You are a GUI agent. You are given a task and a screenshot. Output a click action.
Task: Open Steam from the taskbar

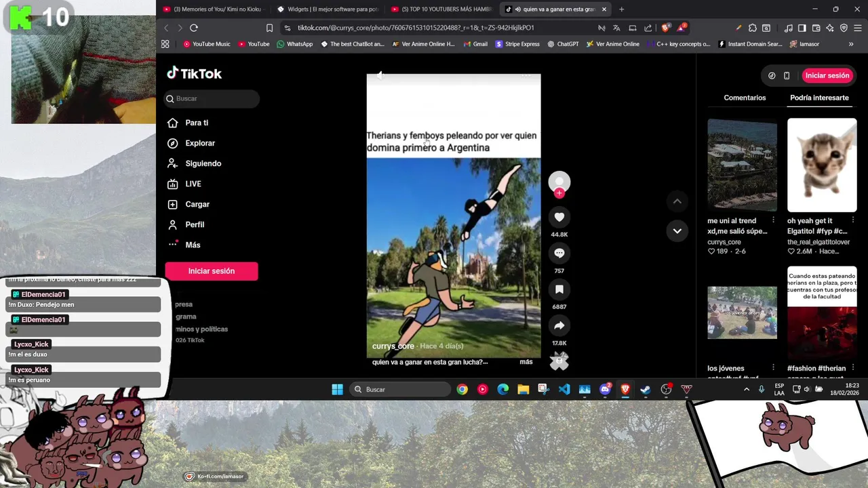tap(646, 390)
